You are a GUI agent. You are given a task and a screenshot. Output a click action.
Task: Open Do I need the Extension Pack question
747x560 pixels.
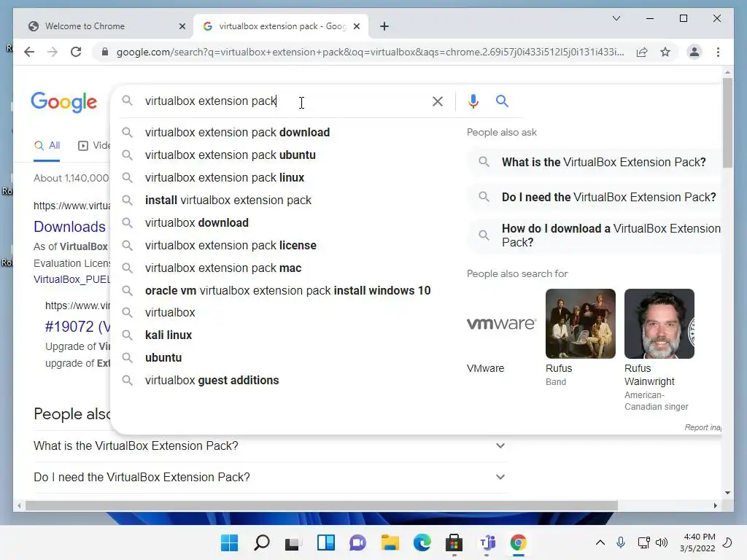pos(595,197)
